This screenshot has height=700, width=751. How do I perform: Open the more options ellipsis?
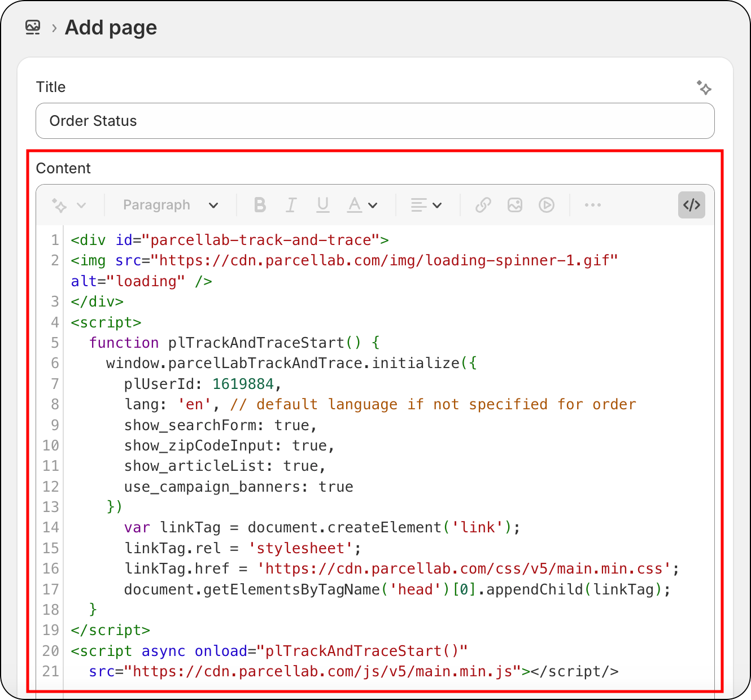(x=592, y=205)
